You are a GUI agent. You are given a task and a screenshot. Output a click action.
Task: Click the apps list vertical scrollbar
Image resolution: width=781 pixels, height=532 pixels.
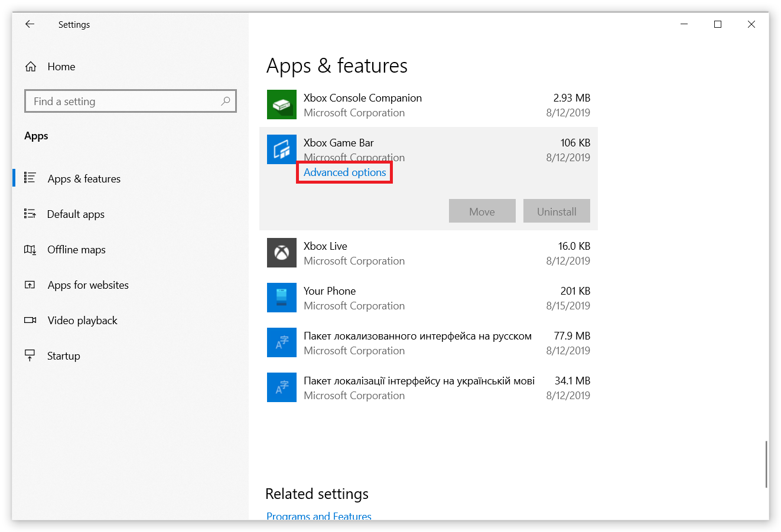pyautogui.click(x=766, y=464)
